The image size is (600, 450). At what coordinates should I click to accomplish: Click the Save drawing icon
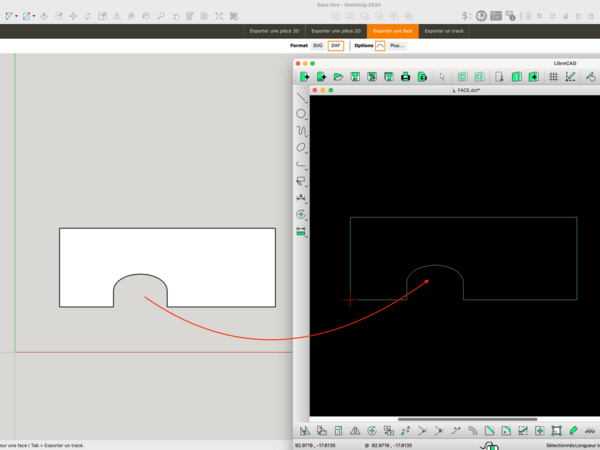(355, 77)
